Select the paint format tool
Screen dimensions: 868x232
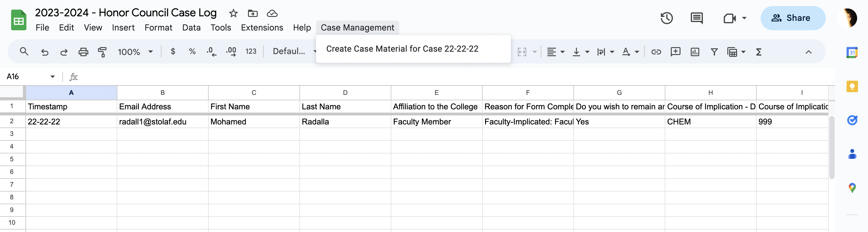[102, 52]
